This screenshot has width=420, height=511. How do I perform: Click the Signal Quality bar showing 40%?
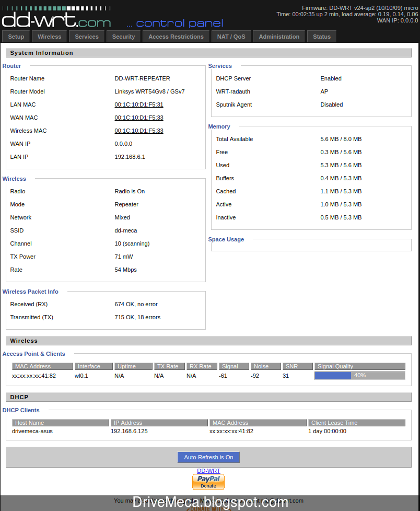(359, 375)
